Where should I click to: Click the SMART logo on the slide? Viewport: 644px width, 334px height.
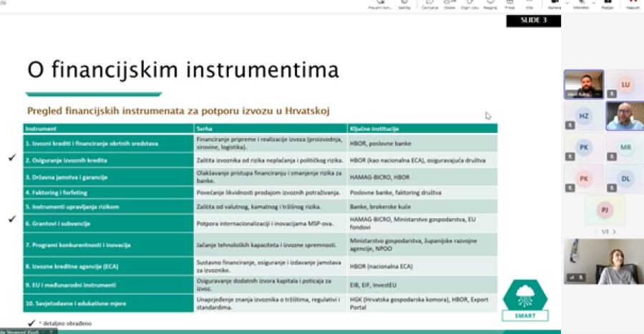526,299
